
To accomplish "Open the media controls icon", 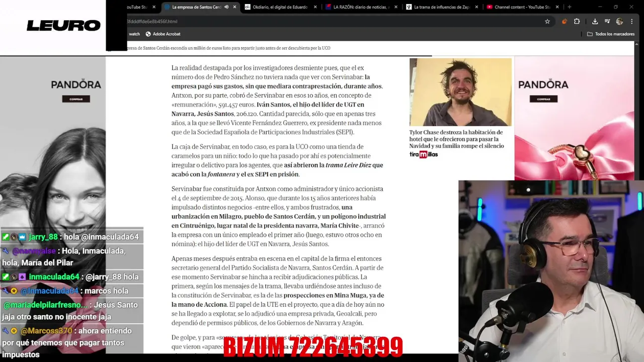I will (607, 22).
